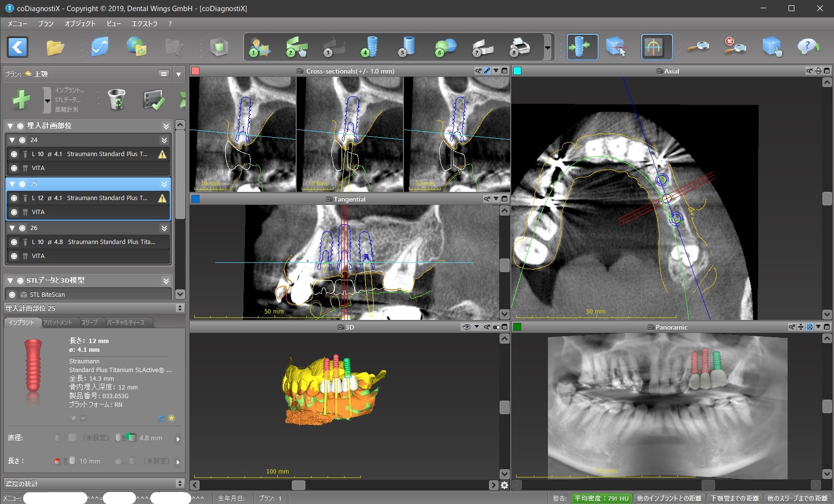This screenshot has height=504, width=834.
Task: Select workflow step 4 implant icon
Action: click(x=369, y=47)
